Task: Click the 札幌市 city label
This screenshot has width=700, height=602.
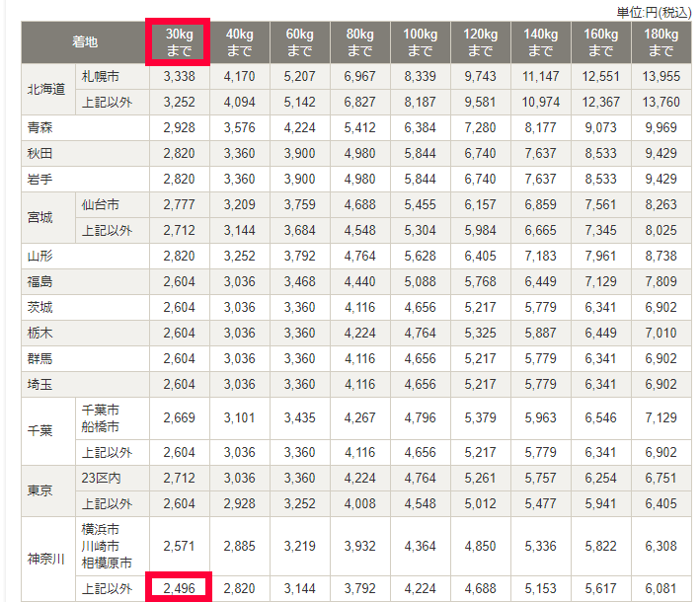Action: click(101, 76)
